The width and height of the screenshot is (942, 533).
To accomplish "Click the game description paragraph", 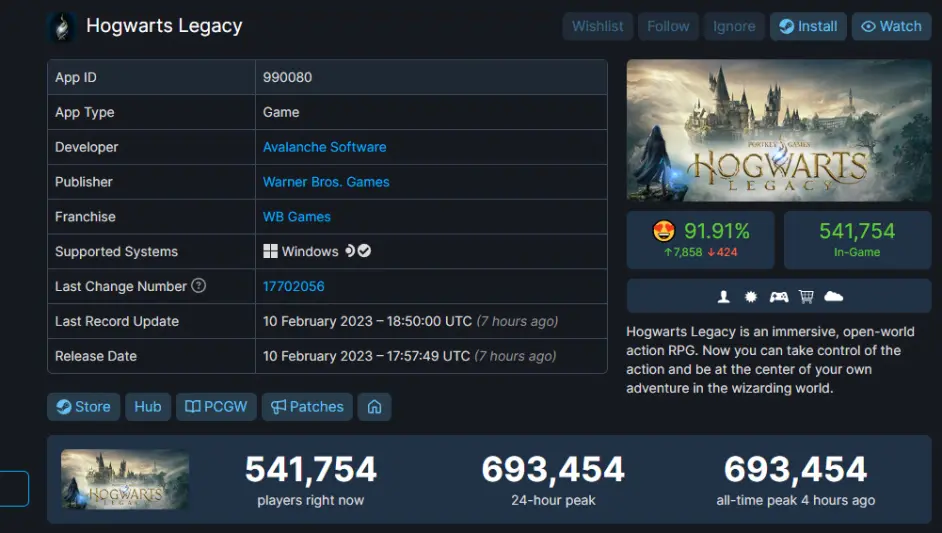I will [x=770, y=360].
